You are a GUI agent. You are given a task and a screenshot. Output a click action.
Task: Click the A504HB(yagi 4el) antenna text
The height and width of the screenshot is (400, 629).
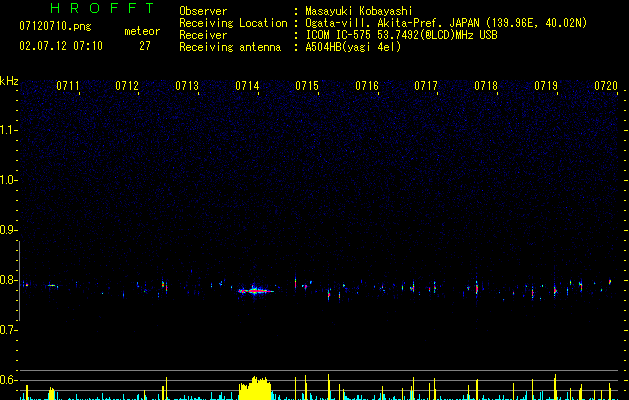[353, 47]
